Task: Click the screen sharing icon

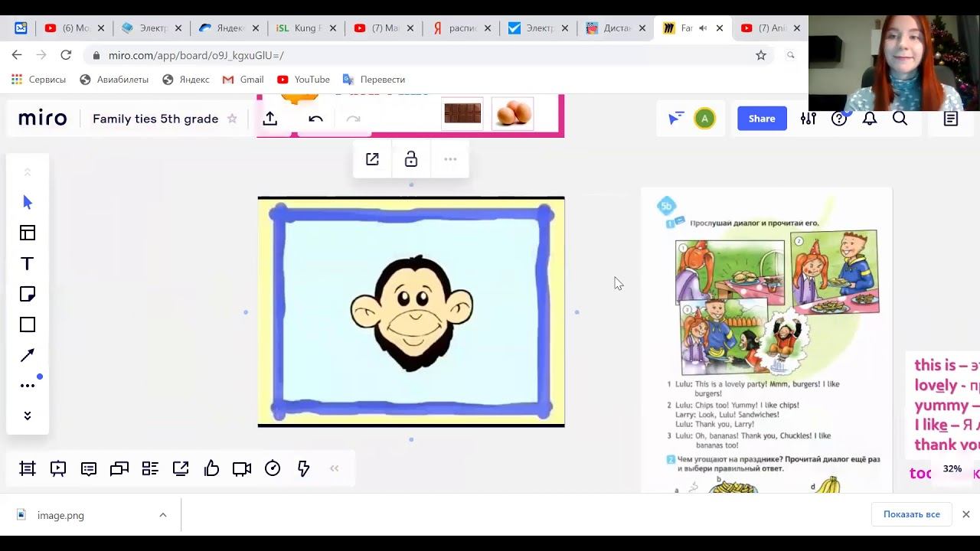Action: (181, 468)
